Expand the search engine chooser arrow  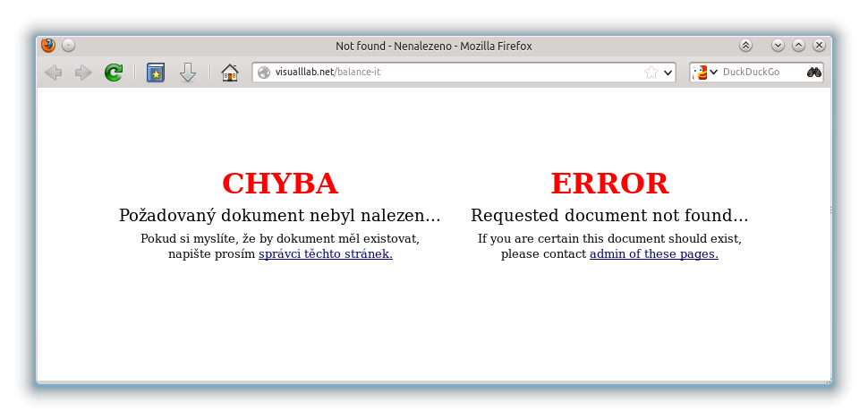(x=713, y=72)
